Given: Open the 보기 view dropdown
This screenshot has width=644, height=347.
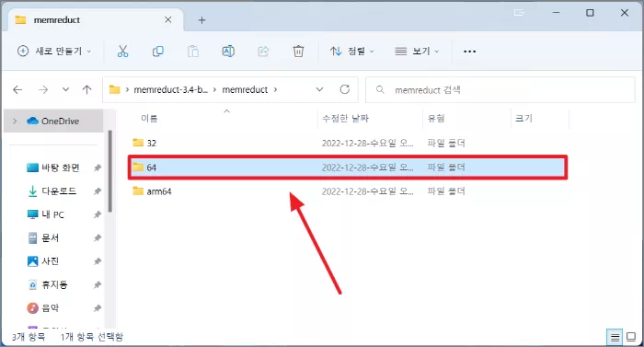Looking at the screenshot, I should pos(417,51).
